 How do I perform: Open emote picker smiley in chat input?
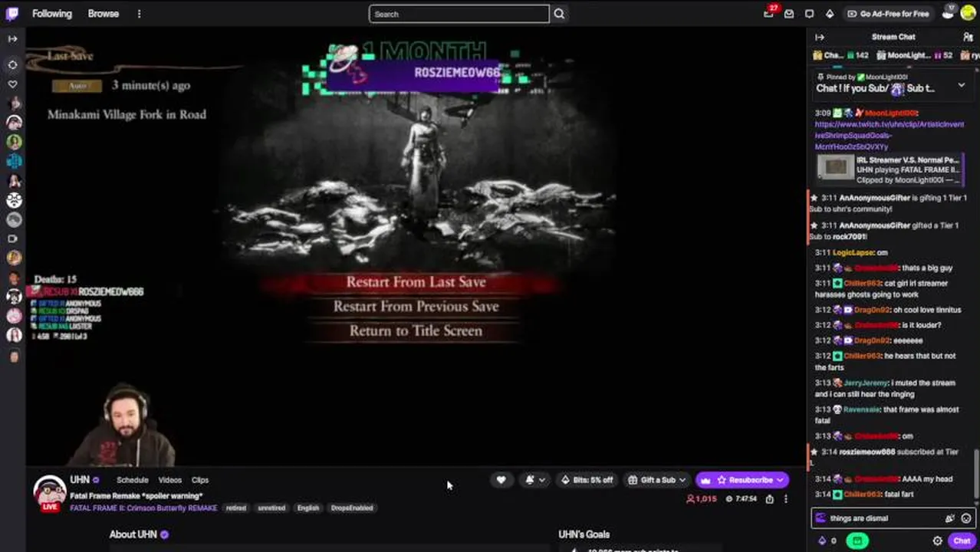(x=965, y=518)
